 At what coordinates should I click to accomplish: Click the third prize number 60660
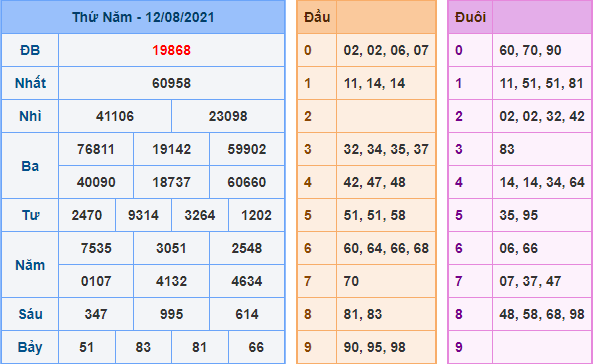coord(247,182)
